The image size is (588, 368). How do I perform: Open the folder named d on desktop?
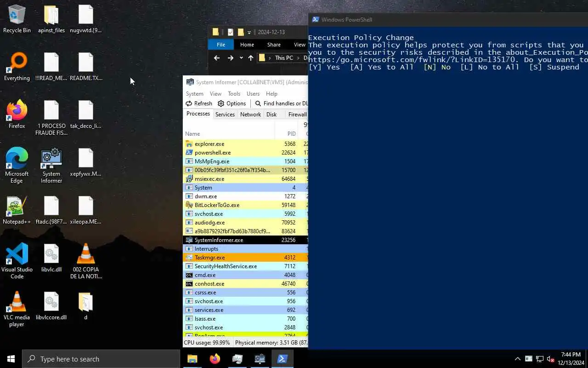86,306
